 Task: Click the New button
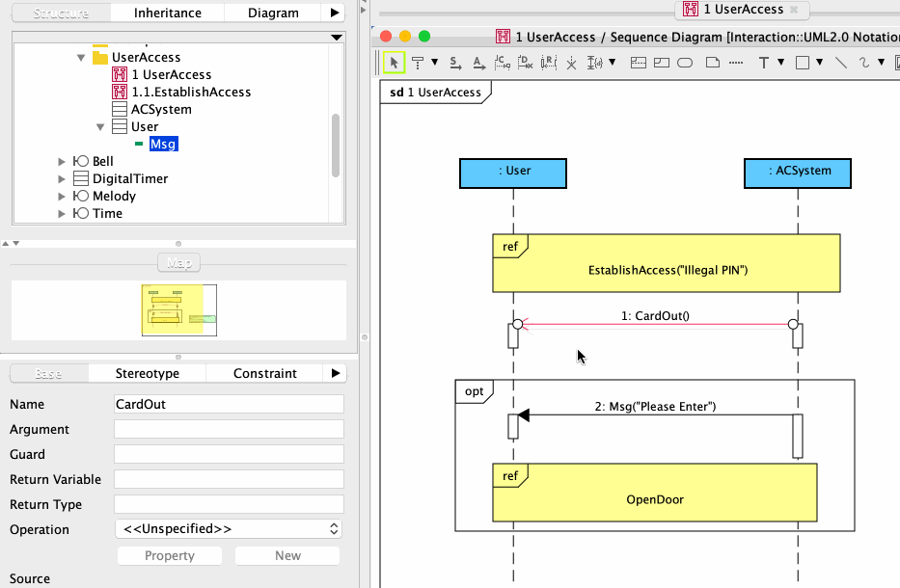pyautogui.click(x=287, y=556)
